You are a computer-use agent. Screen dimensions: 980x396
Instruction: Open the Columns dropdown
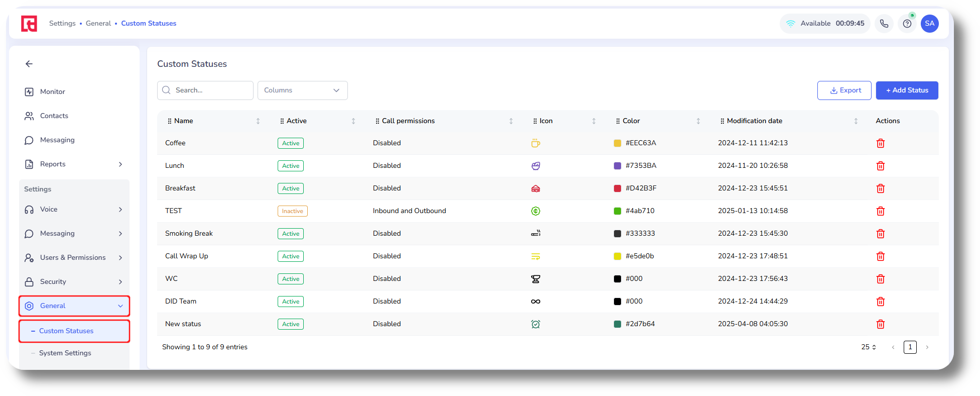(302, 90)
